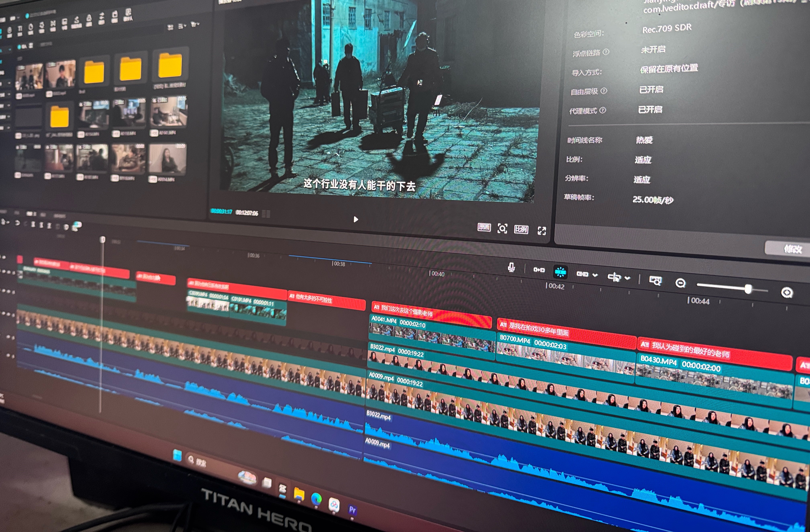Open the Windows Start menu
810x532 pixels.
click(177, 455)
